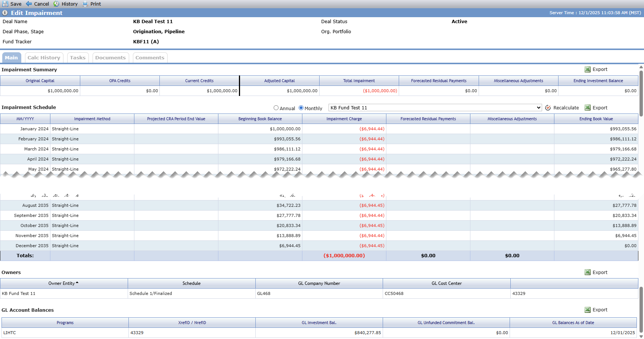The image size is (644, 339).
Task: Click the Print button label
Action: click(96, 4)
